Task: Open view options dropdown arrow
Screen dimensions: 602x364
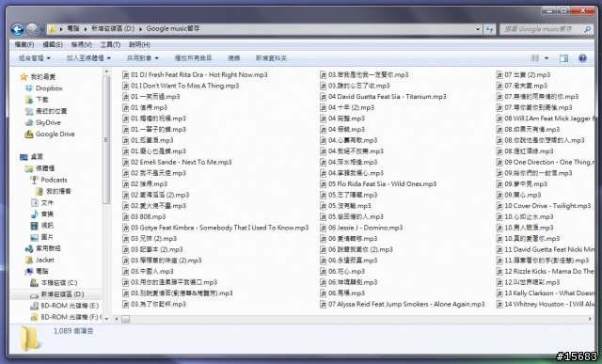Action: [547, 58]
